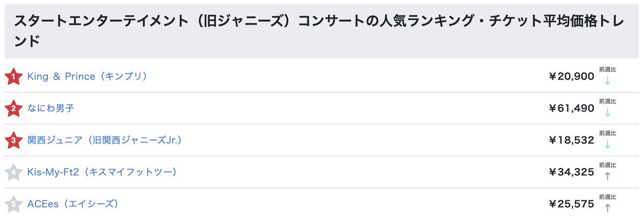
Task: Click the gray rank 4 star badge
Action: tap(13, 172)
